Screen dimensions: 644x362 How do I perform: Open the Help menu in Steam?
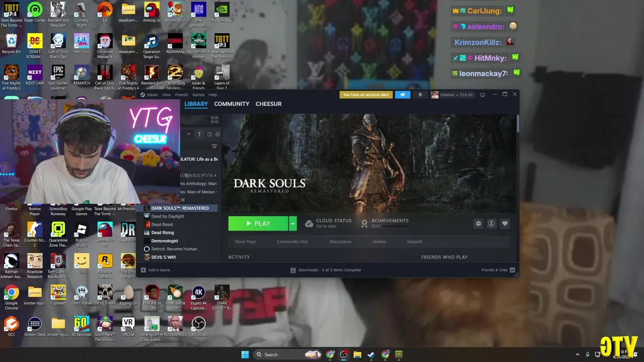pos(213,95)
